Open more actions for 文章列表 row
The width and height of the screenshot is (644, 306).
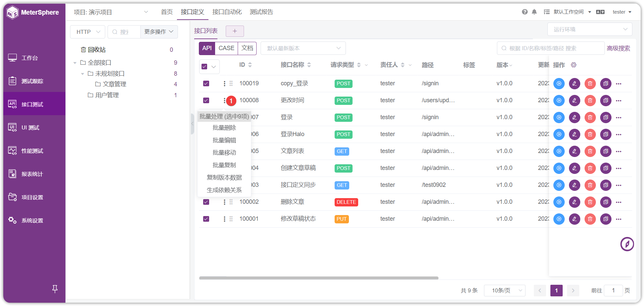coord(619,151)
